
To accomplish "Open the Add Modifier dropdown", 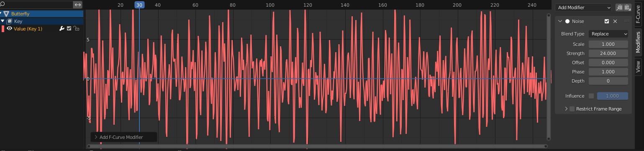I will tap(583, 8).
